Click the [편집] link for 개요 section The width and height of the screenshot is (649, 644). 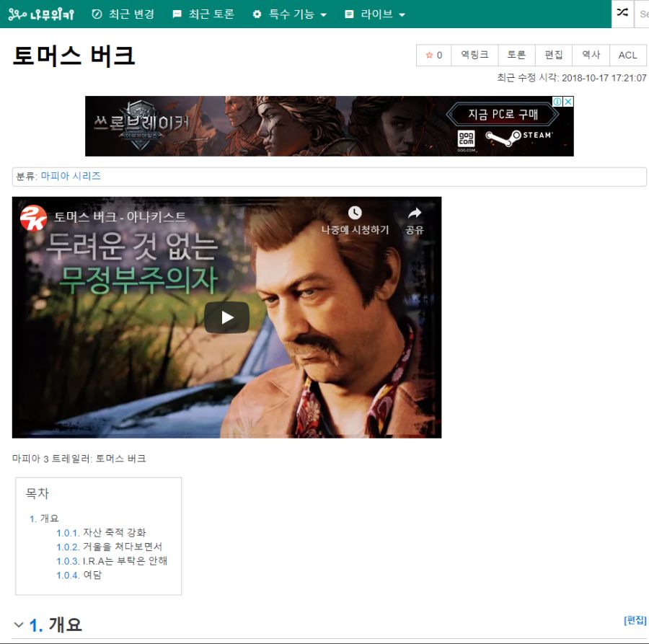click(635, 620)
